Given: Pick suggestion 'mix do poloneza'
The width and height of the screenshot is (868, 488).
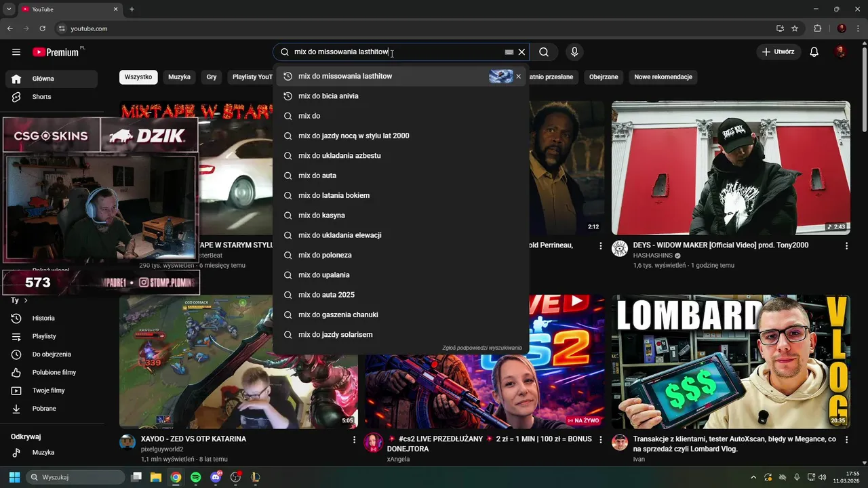Looking at the screenshot, I should (401, 255).
